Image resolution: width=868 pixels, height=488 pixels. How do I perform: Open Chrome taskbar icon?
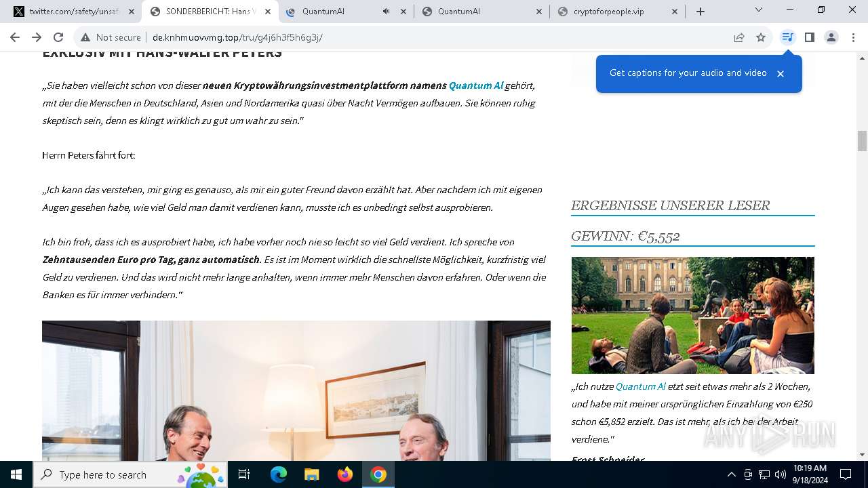[x=378, y=474]
